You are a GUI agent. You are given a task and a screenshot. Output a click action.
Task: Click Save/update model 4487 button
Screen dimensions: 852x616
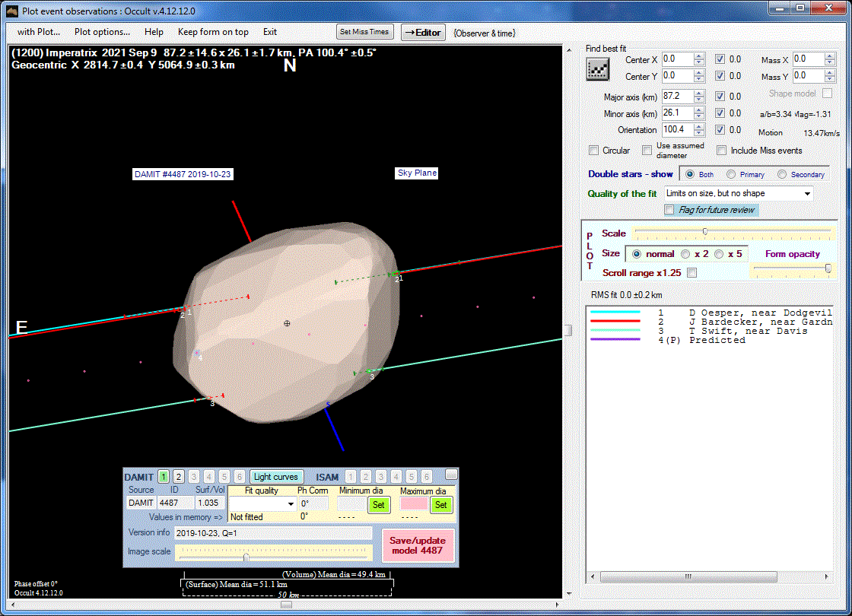(x=418, y=546)
